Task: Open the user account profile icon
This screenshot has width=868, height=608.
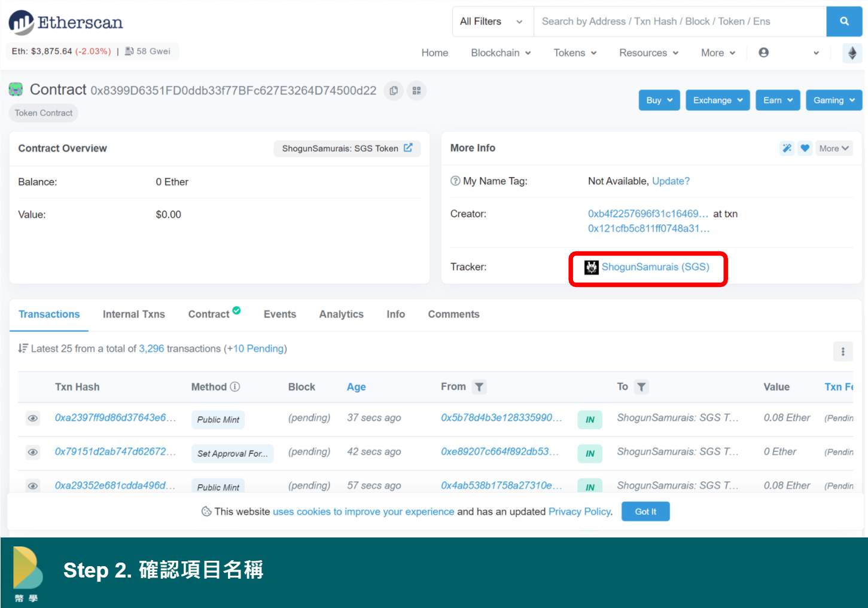Action: pyautogui.click(x=764, y=53)
